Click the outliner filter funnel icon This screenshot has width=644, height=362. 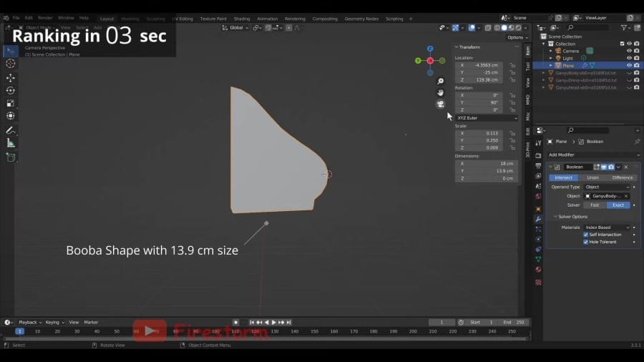pos(624,27)
